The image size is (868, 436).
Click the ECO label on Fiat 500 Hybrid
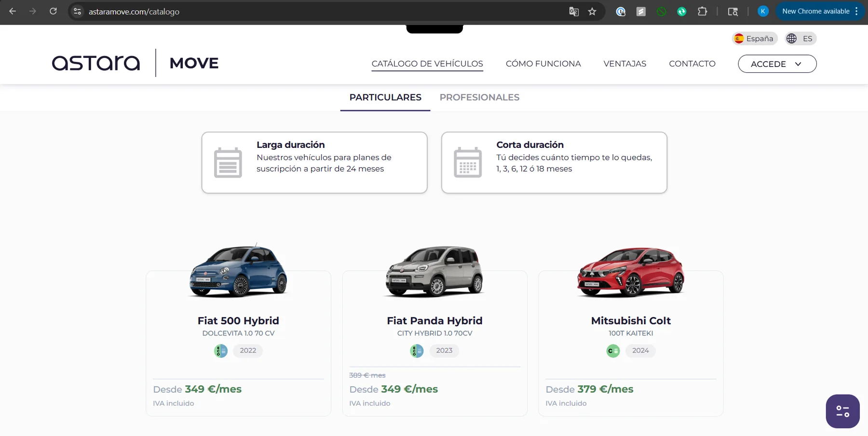[221, 351]
